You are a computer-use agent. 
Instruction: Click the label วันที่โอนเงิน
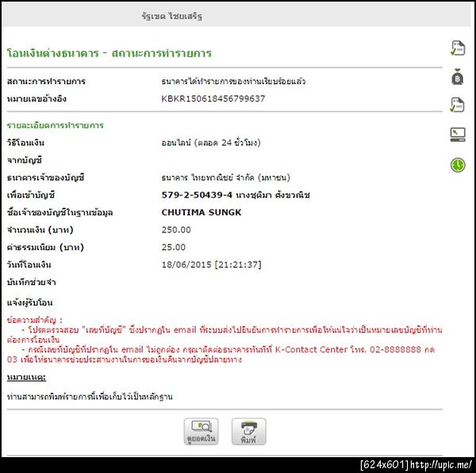tap(29, 265)
